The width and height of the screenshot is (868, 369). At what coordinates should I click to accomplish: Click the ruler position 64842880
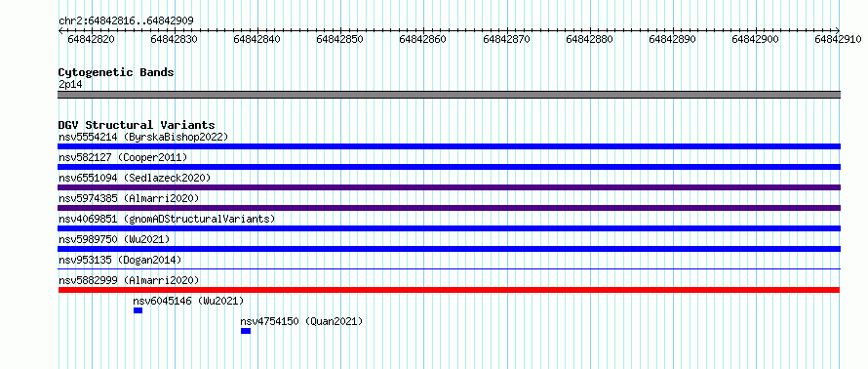coord(589,39)
